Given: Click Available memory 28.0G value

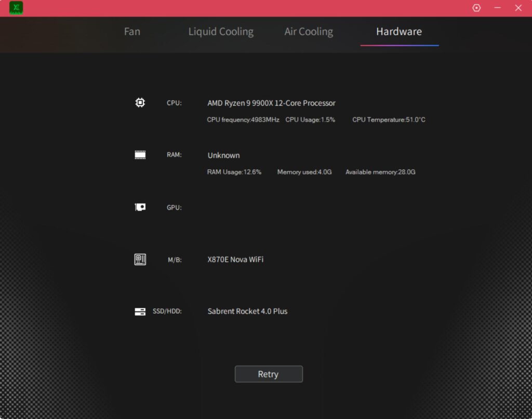Looking at the screenshot, I should coord(380,172).
